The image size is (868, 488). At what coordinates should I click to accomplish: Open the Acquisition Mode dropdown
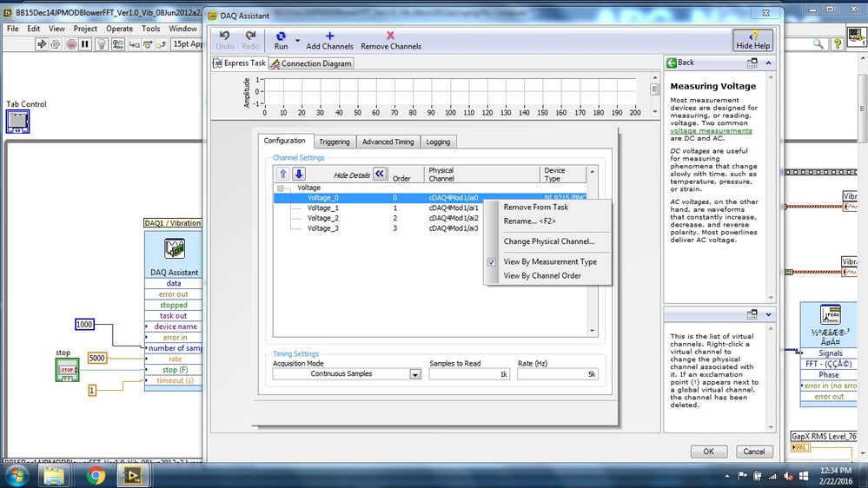point(415,374)
